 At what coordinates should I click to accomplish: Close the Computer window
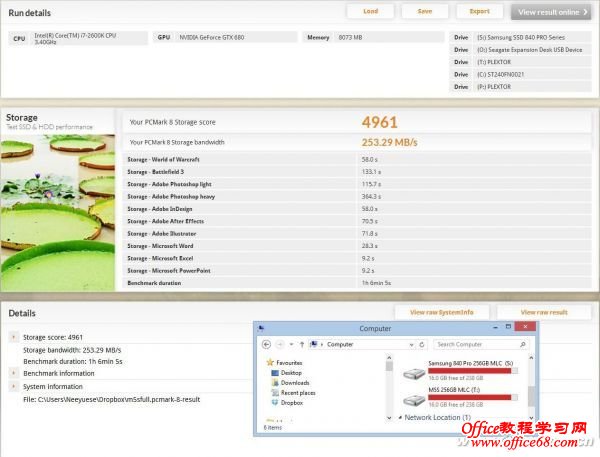point(525,326)
